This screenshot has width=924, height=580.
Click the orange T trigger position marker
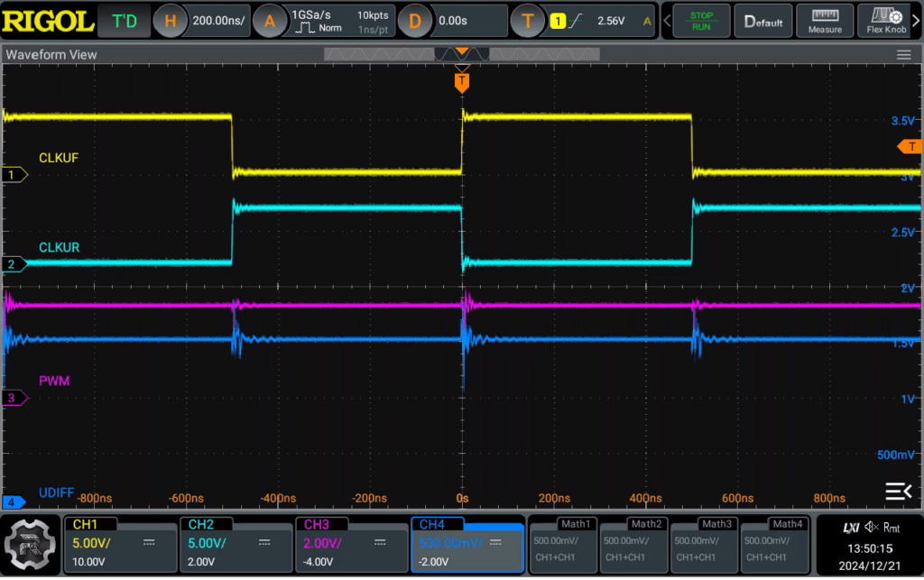tap(462, 82)
